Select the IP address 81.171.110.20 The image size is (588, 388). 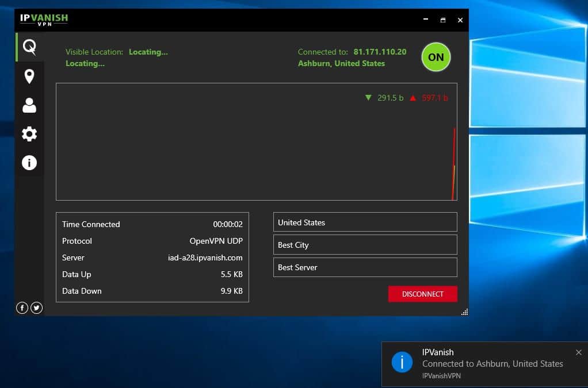(x=380, y=52)
